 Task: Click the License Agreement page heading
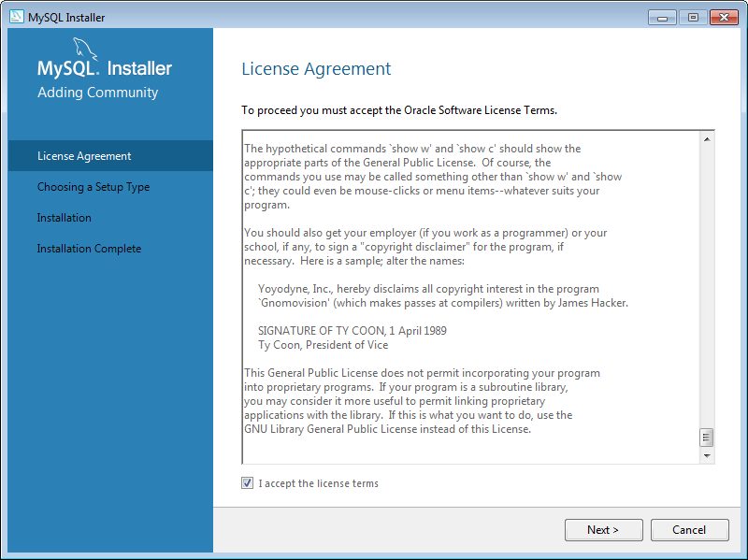(316, 69)
